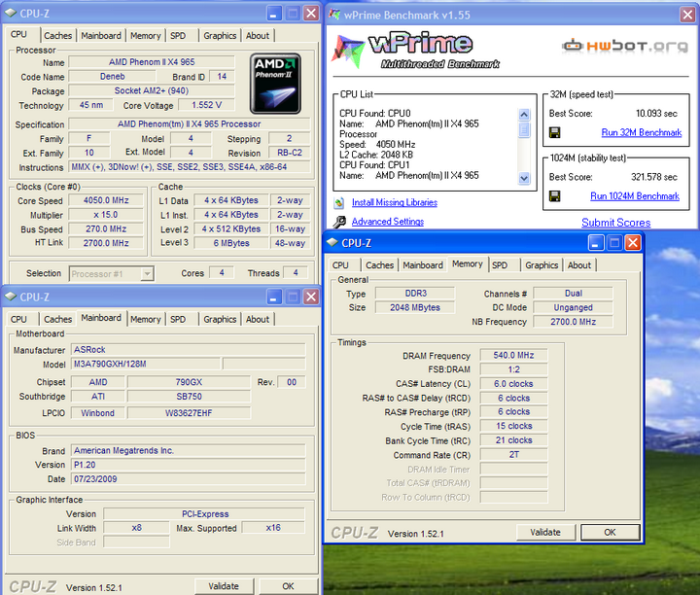Click the wrench icon beside Advanced Settings

[x=339, y=222]
